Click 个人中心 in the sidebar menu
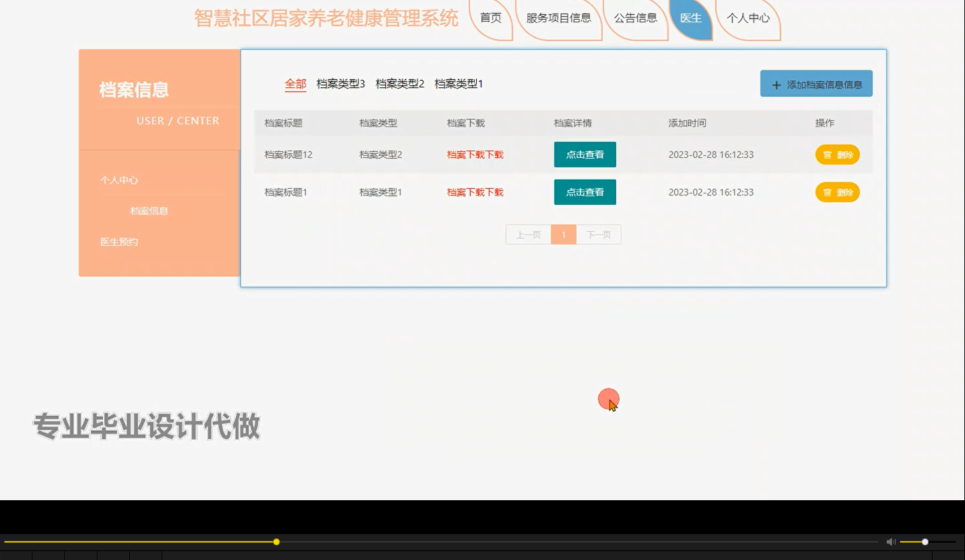 coord(118,180)
